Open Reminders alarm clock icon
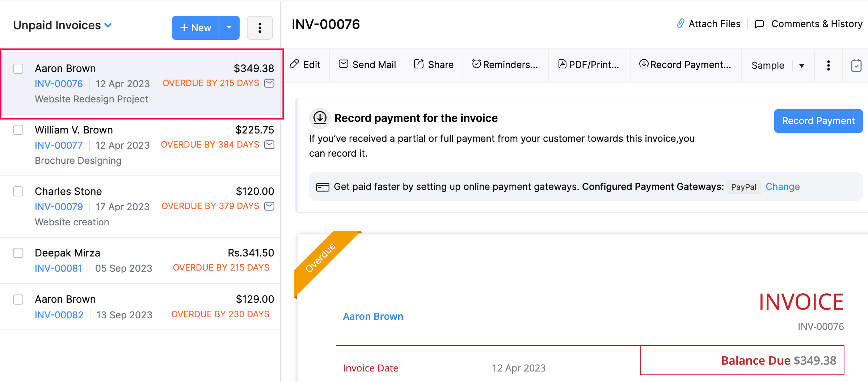 click(476, 64)
